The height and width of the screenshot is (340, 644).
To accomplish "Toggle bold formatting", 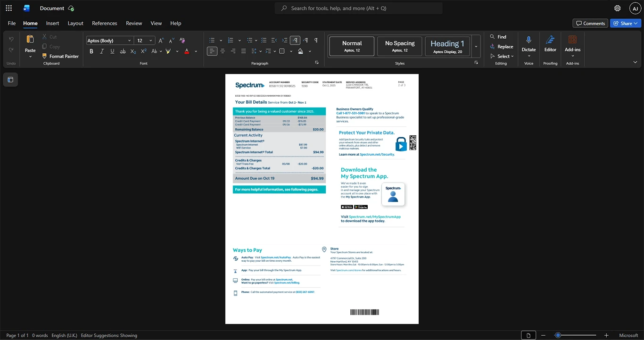I will tap(91, 51).
